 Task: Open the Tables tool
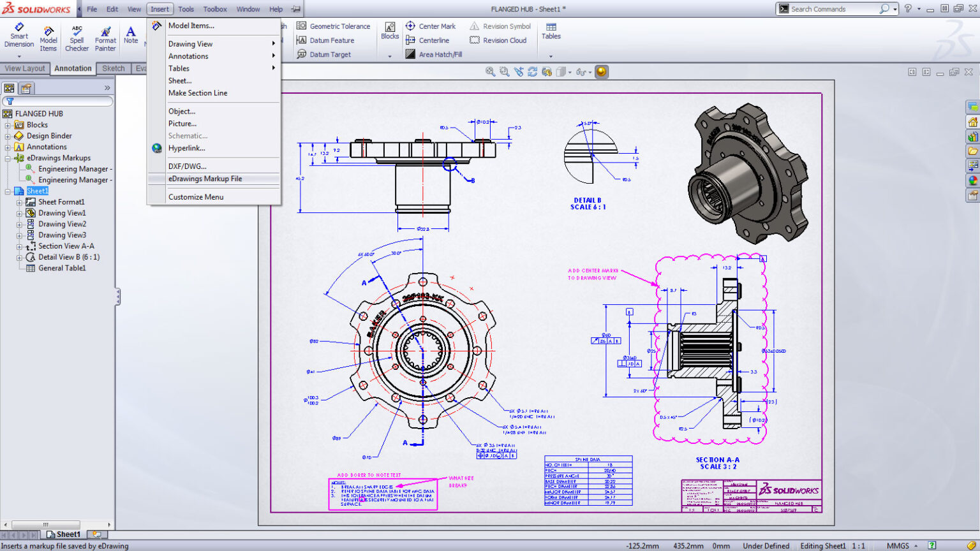coord(550,32)
